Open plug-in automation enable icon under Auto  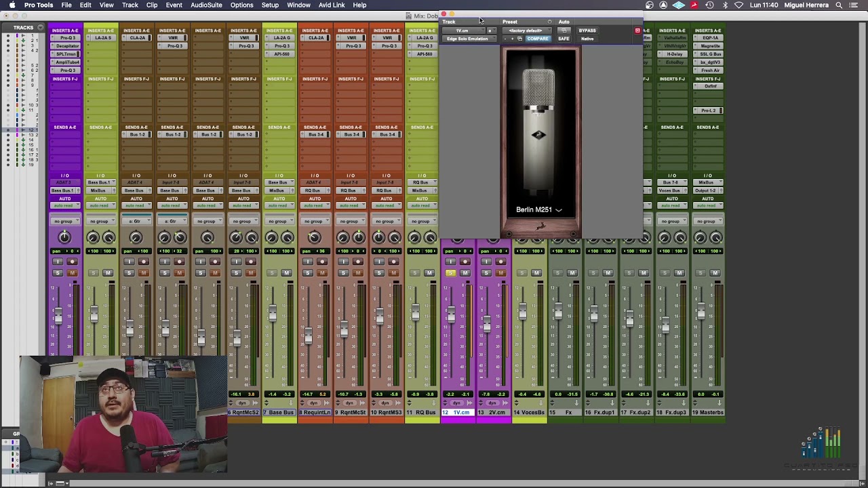pyautogui.click(x=564, y=30)
